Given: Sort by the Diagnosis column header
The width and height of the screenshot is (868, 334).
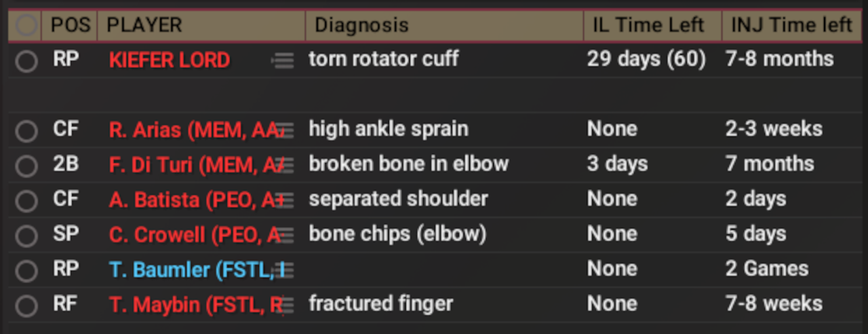Looking at the screenshot, I should (361, 26).
